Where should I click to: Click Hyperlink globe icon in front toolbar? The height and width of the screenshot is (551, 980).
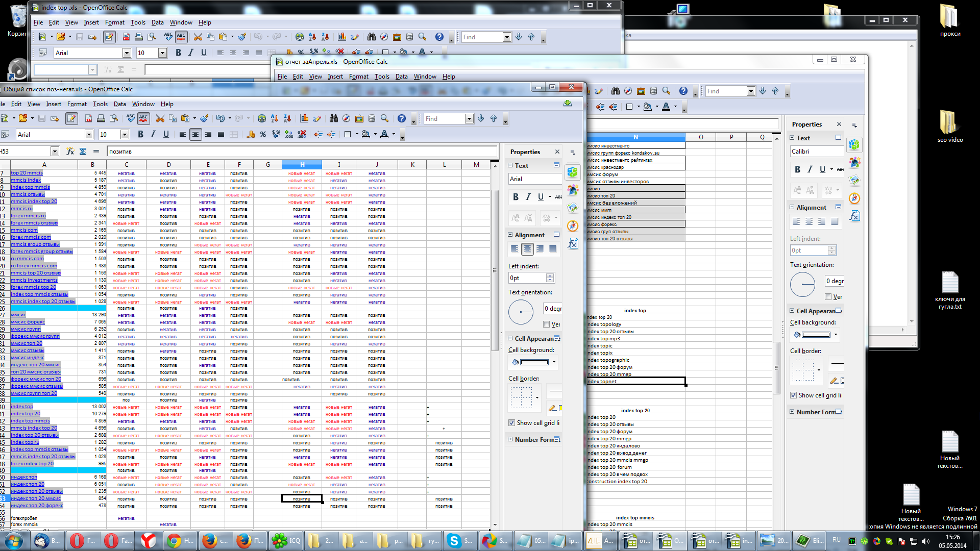point(262,118)
